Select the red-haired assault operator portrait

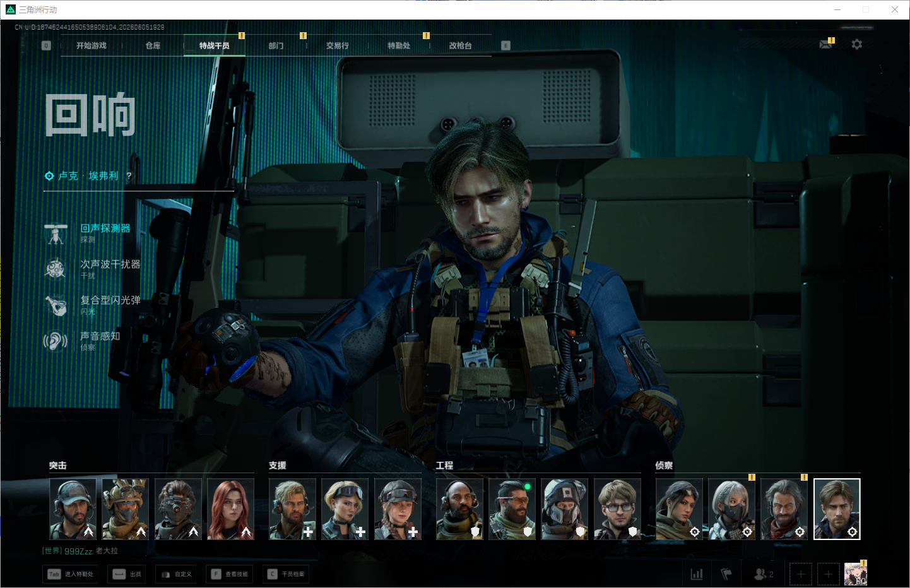[230, 509]
